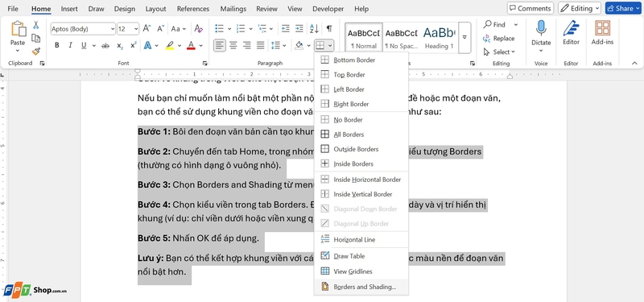The image size is (644, 302).
Task: Select the Format Painter brush icon
Action: pyautogui.click(x=36, y=52)
